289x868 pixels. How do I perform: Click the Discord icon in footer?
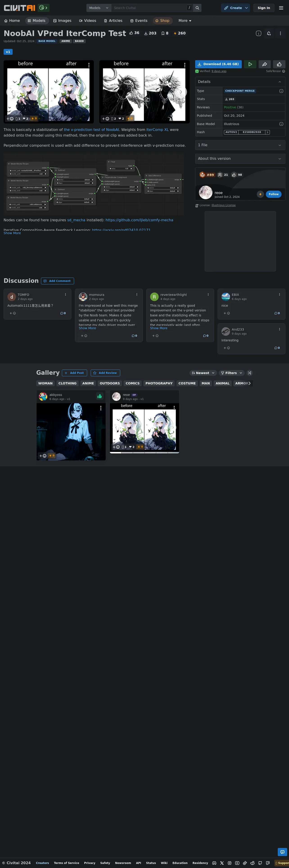pyautogui.click(x=214, y=863)
